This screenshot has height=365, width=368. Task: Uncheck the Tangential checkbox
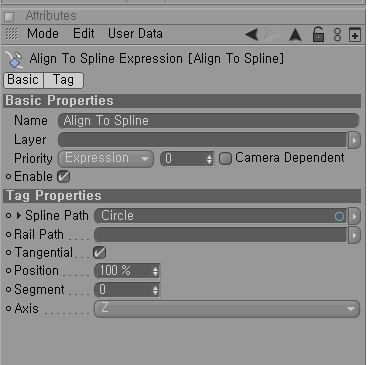99,252
